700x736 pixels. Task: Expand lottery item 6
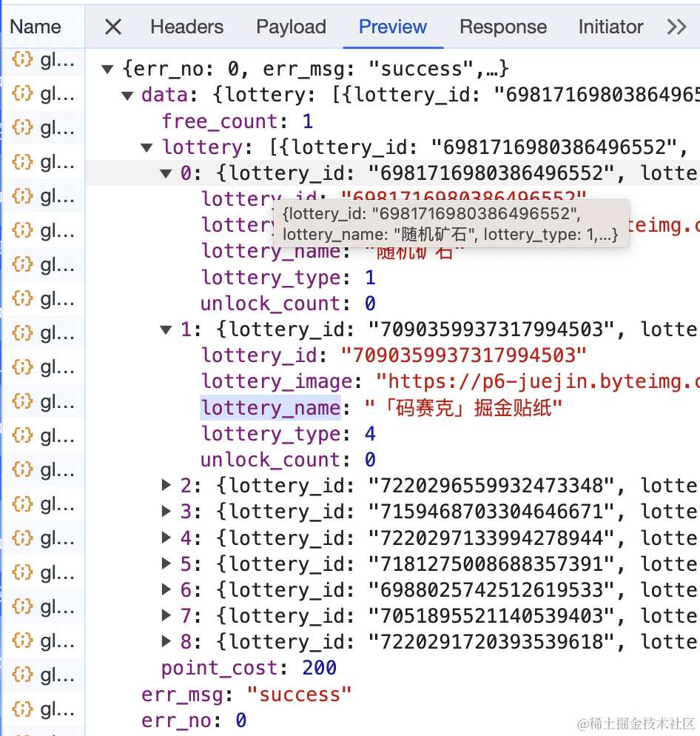pyautogui.click(x=166, y=589)
